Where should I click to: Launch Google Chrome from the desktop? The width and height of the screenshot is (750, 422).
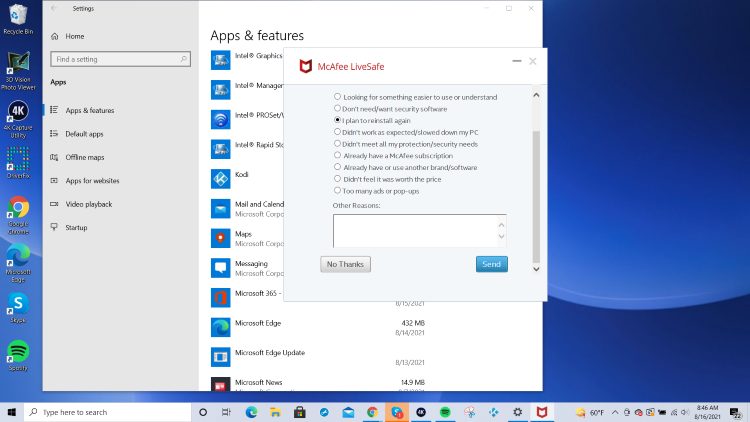pos(18,215)
